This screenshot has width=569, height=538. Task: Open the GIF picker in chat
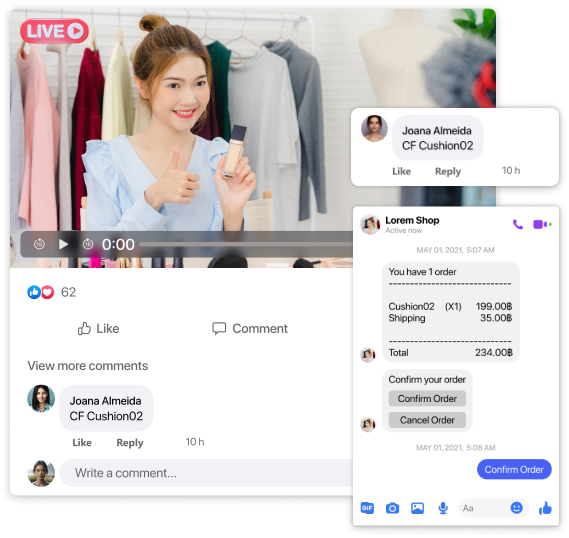[367, 508]
